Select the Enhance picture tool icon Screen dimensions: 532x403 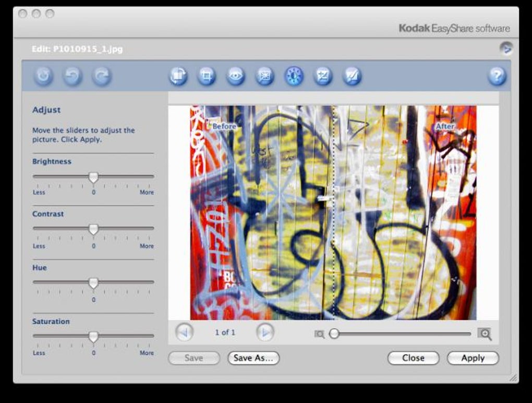pyautogui.click(x=264, y=75)
